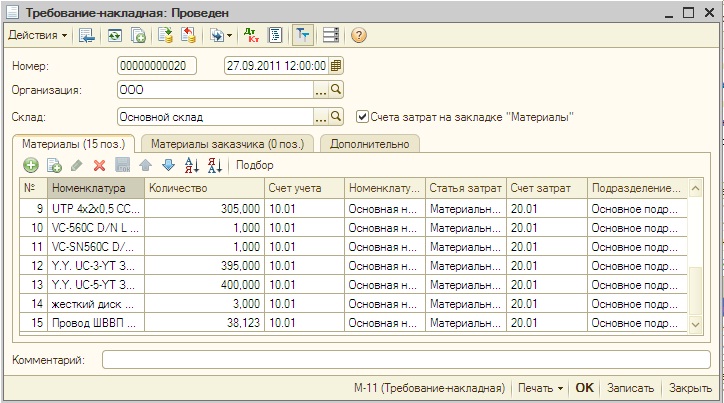Viewport: 724px width, 403px height.
Task: Open the Дополнительно tab
Action: tap(370, 144)
